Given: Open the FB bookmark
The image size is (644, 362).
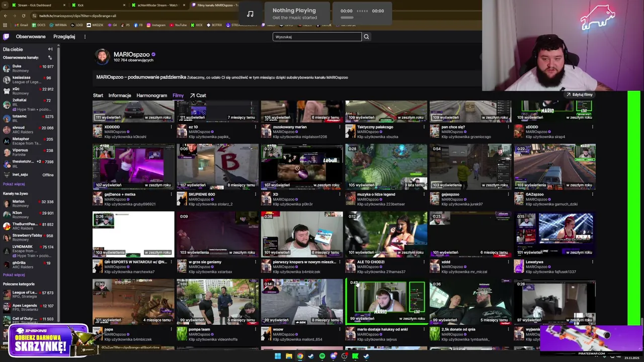Looking at the screenshot, I should [x=138, y=25].
